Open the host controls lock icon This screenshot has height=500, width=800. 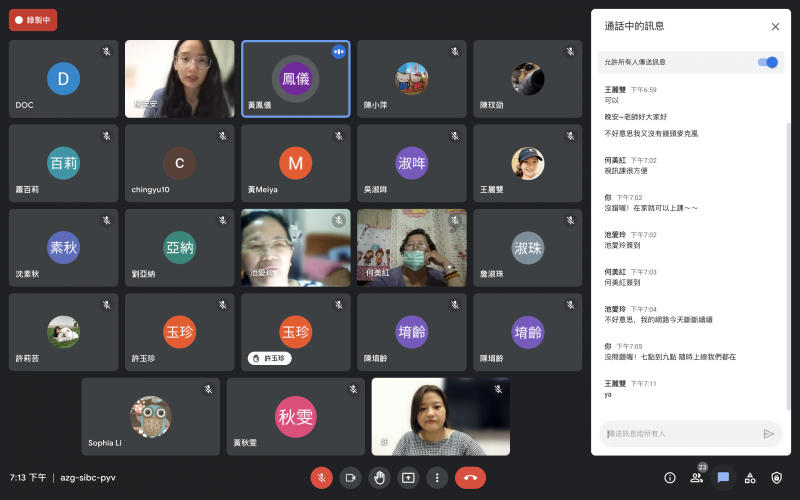click(x=777, y=478)
